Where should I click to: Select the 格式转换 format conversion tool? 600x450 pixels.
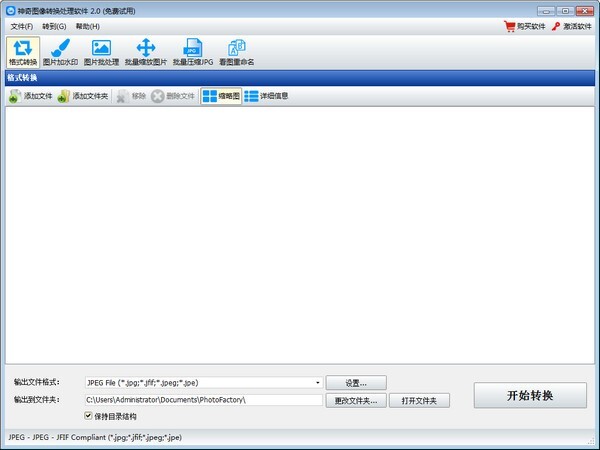click(23, 52)
